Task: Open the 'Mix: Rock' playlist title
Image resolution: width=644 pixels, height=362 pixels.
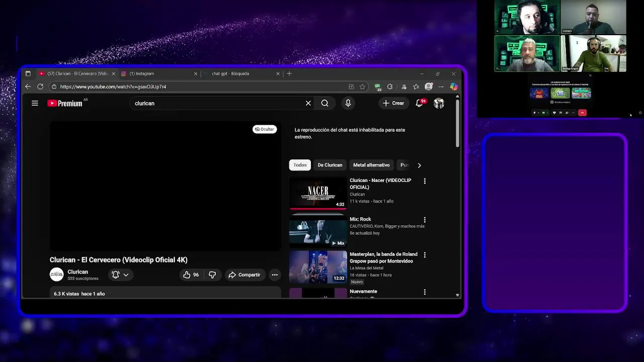Action: (x=360, y=219)
